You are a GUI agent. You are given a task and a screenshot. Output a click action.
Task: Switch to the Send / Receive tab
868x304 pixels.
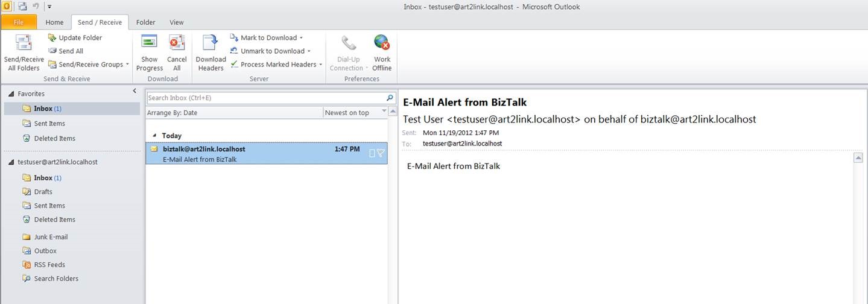coord(100,22)
